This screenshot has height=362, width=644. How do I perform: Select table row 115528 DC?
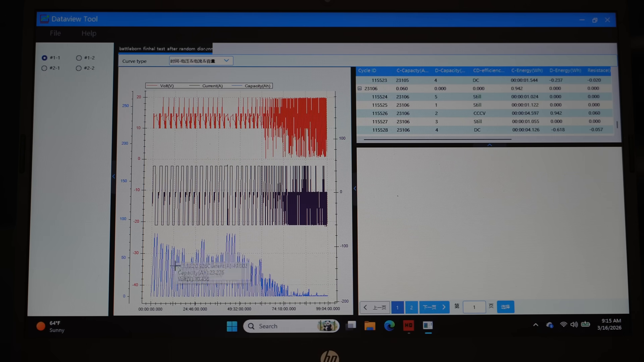(484, 130)
